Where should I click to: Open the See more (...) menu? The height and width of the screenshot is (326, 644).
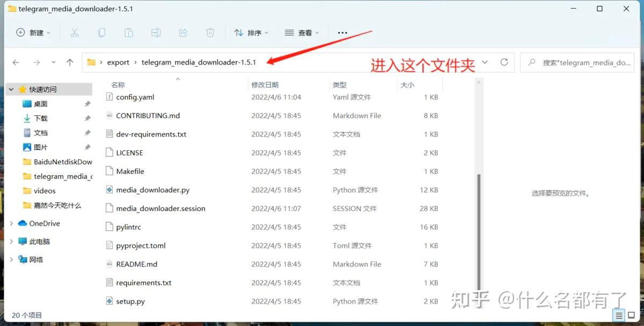342,32
